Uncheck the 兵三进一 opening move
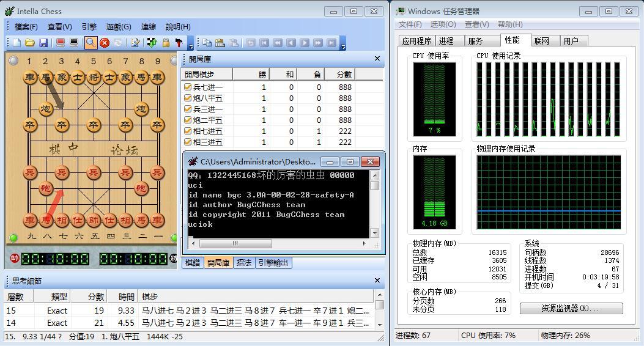Viewport: 644px width, 346px height. coord(188,109)
